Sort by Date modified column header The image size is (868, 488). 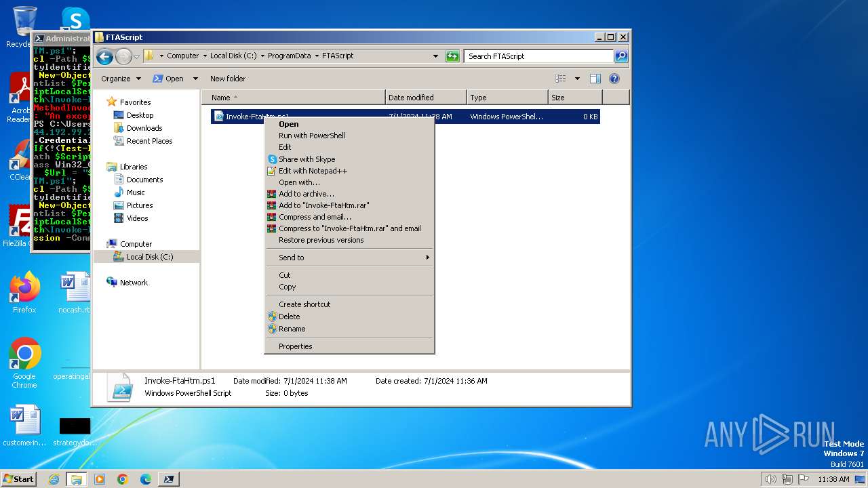(x=426, y=98)
